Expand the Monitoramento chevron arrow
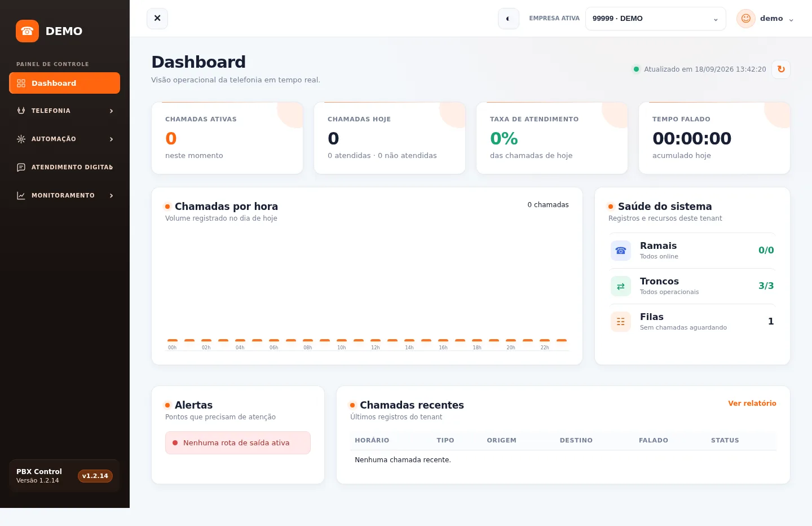812x526 pixels. (x=111, y=196)
